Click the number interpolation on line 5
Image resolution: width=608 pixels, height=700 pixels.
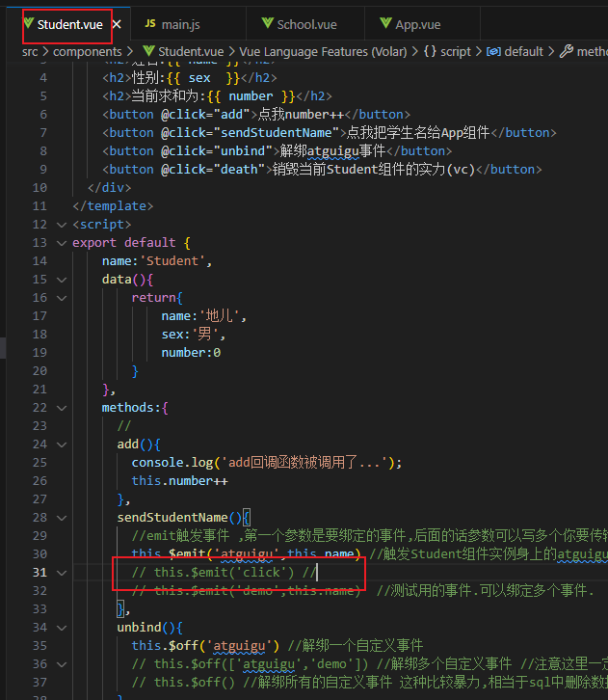tap(251, 96)
